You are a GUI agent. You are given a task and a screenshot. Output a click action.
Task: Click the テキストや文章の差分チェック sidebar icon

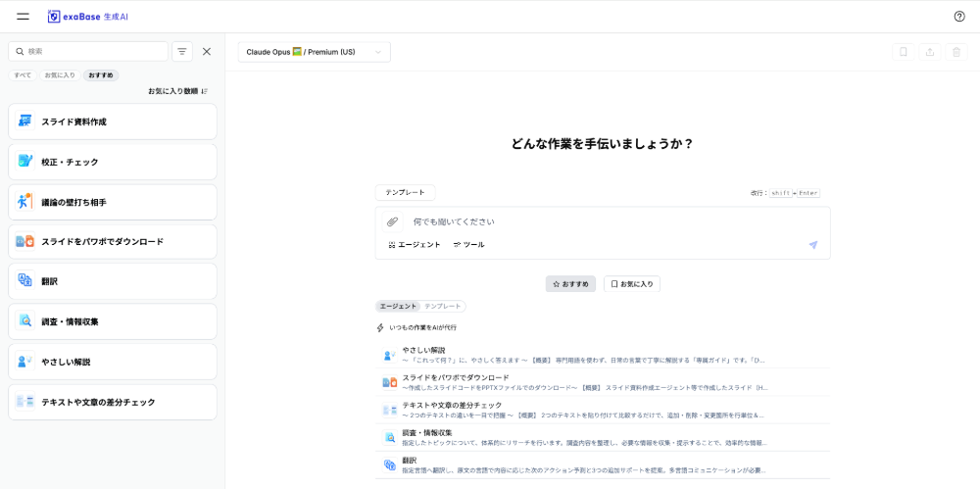point(25,402)
